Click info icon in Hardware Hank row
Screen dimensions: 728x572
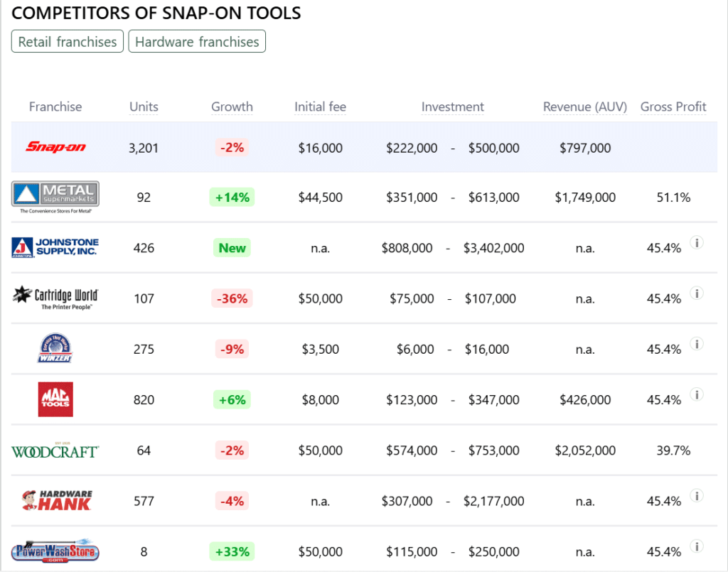click(x=697, y=495)
